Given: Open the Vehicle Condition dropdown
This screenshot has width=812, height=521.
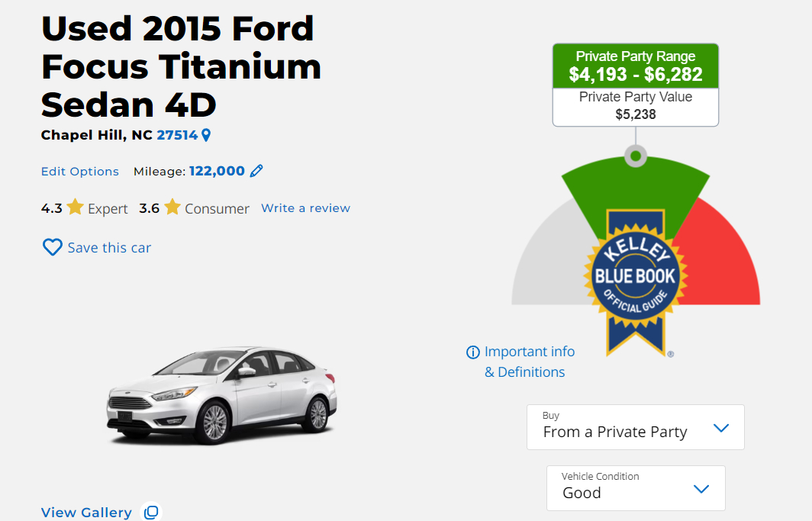Looking at the screenshot, I should click(636, 488).
